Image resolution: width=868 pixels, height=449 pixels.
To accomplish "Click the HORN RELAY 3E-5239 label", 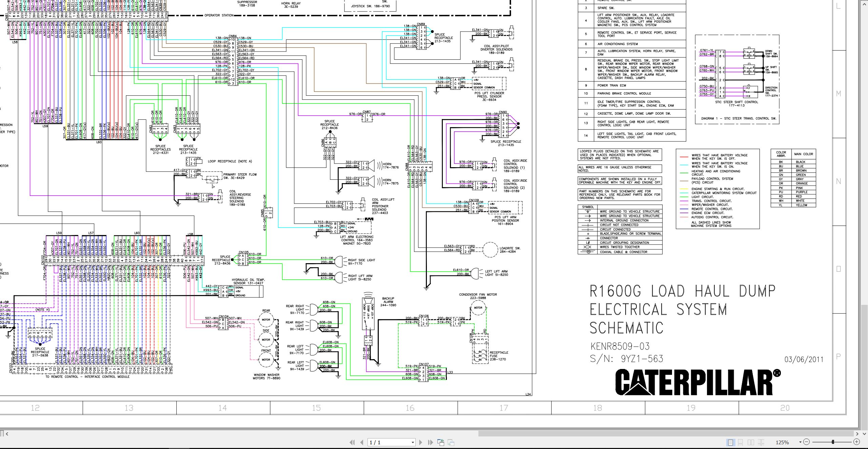I will tap(291, 5).
